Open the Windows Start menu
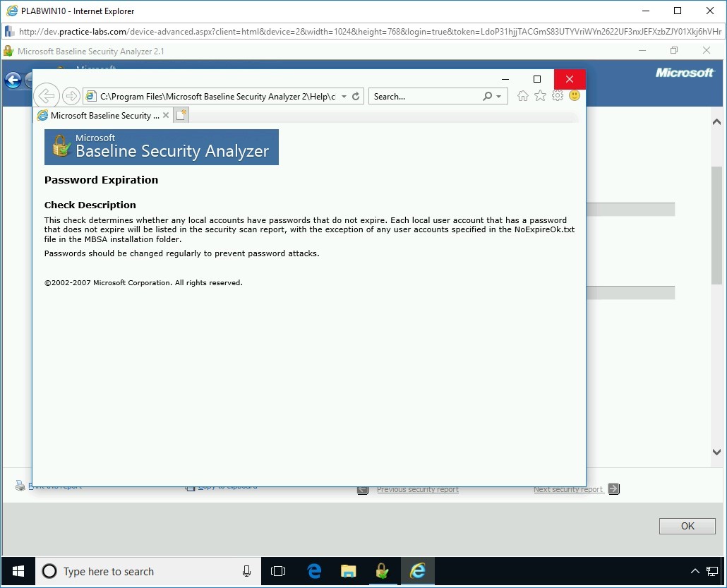 point(18,571)
